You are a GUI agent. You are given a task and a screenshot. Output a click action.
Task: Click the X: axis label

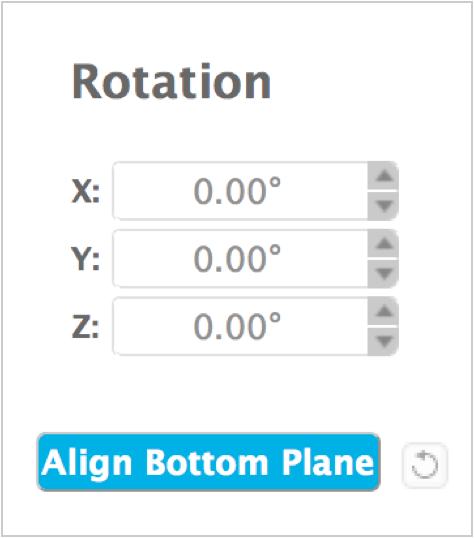point(85,191)
